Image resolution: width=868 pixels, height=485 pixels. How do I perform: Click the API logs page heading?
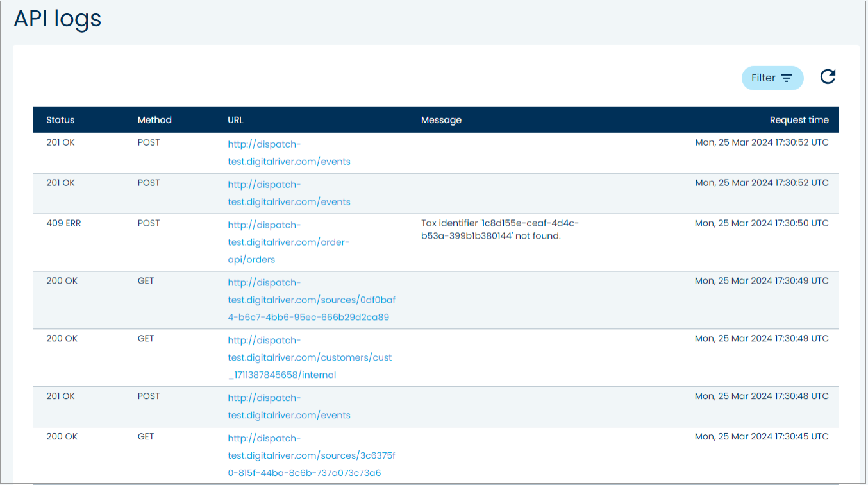58,19
